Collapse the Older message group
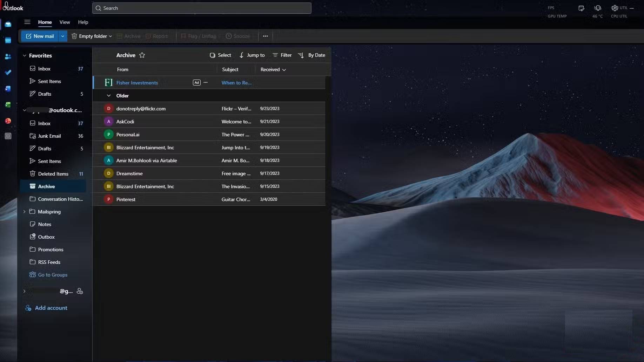Screen dimensions: 644x362 coord(109,96)
